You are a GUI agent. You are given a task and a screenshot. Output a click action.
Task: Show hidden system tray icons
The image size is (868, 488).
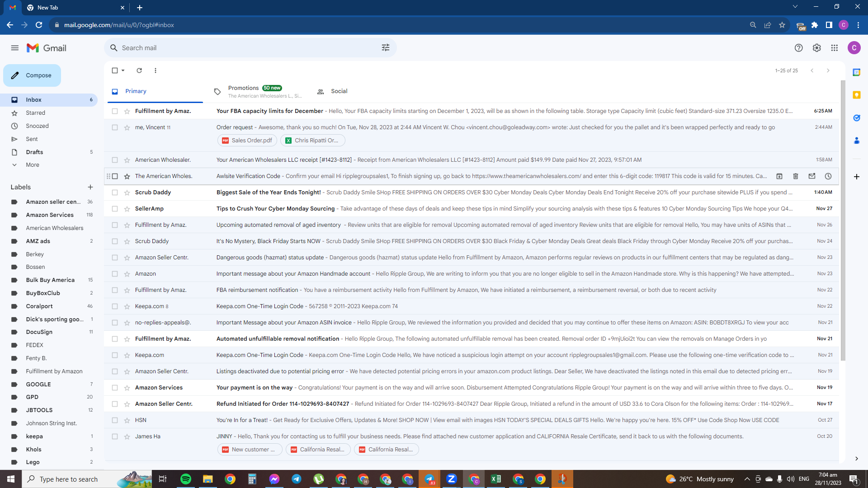[747, 479]
